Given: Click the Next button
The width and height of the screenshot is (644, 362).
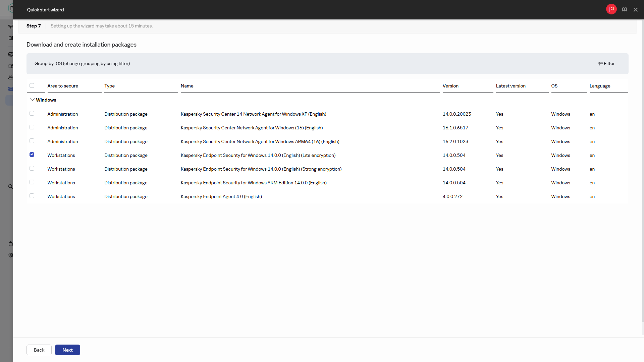Looking at the screenshot, I should pos(67,350).
